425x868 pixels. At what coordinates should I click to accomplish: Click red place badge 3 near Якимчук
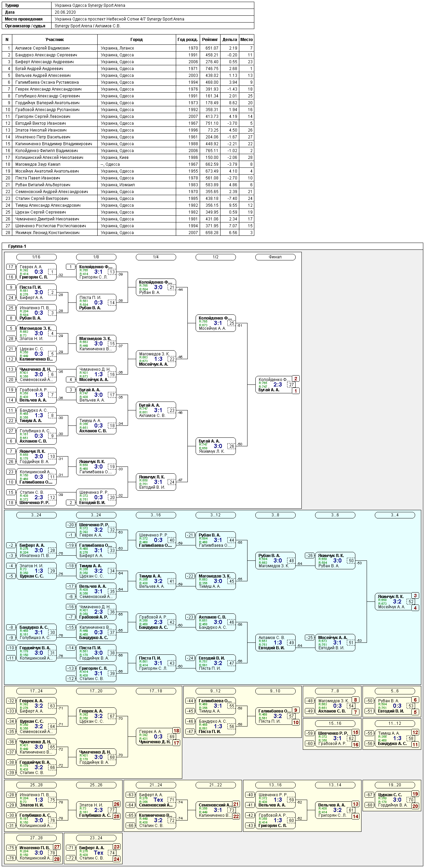pos(415,596)
